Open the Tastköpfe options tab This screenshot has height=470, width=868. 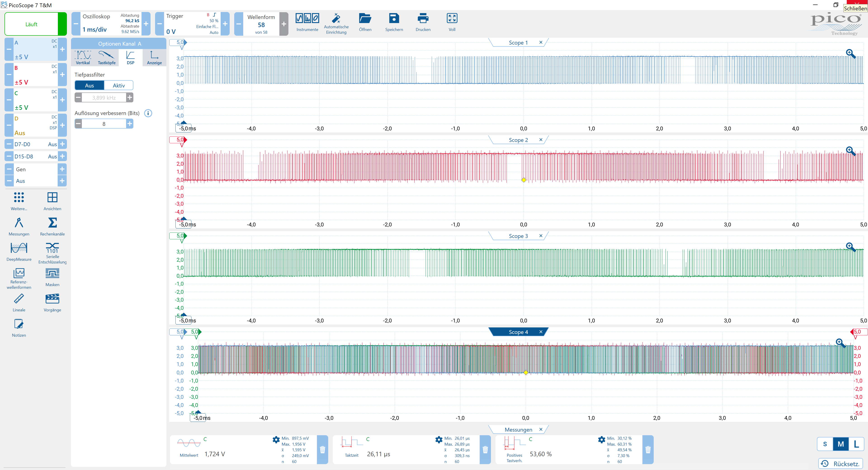106,58
